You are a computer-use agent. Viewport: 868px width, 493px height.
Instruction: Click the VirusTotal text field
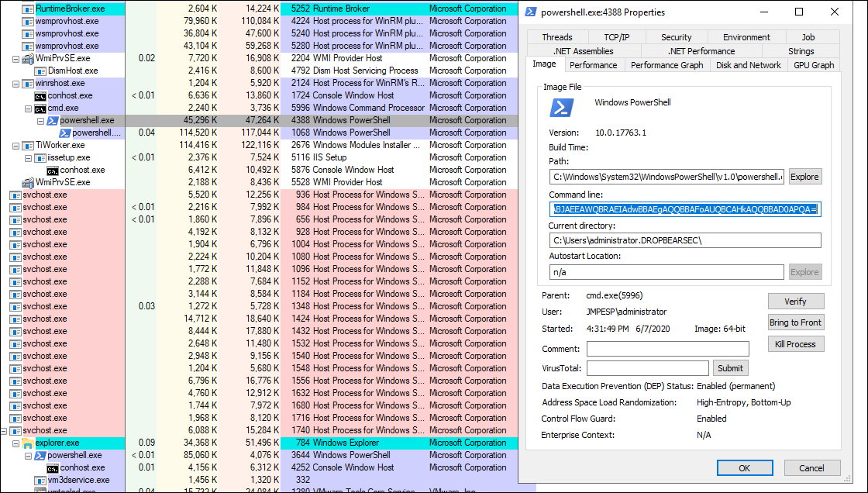648,368
